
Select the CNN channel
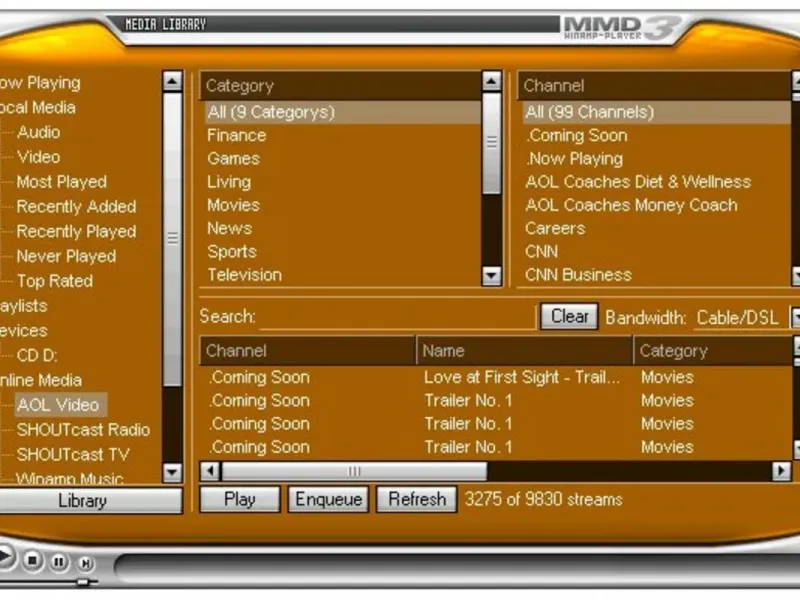point(542,252)
